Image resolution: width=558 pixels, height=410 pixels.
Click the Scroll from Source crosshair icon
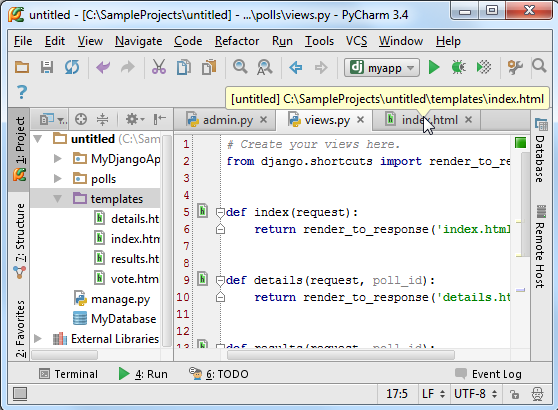[x=81, y=119]
